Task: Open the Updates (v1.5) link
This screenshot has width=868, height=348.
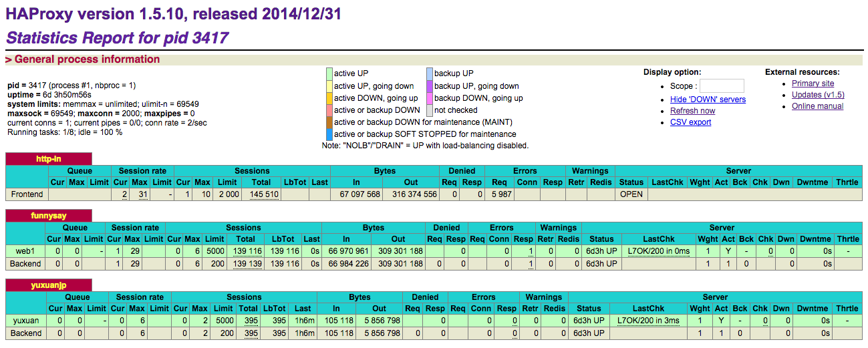Action: coord(818,95)
